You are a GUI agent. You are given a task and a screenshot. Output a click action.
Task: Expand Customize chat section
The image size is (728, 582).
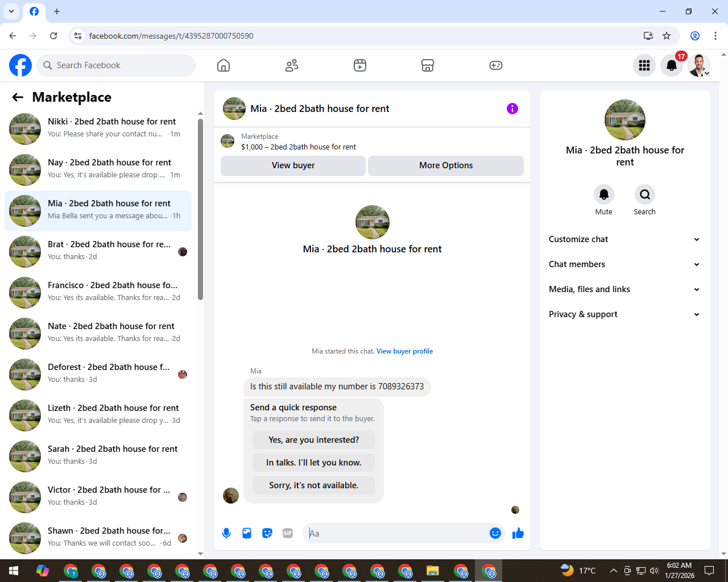tap(624, 239)
